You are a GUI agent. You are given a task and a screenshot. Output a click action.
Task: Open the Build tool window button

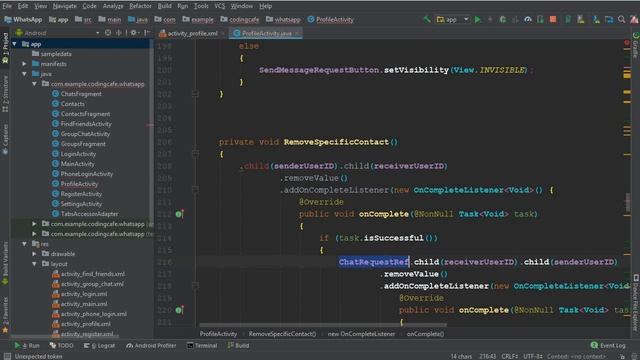coord(238,345)
